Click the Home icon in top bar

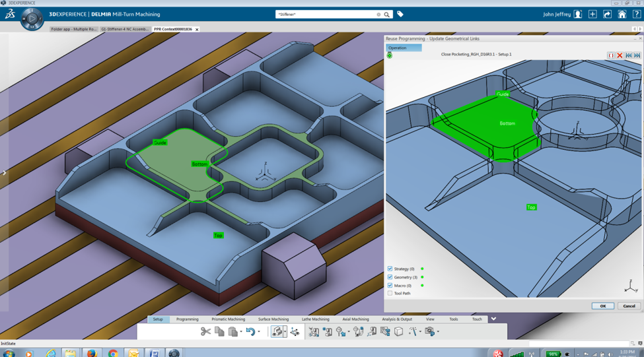click(x=622, y=14)
